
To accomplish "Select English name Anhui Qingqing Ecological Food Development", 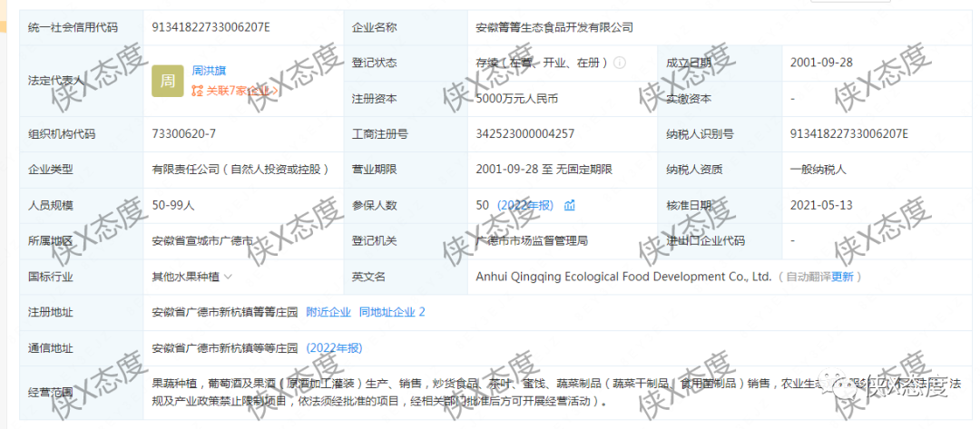I will [623, 276].
